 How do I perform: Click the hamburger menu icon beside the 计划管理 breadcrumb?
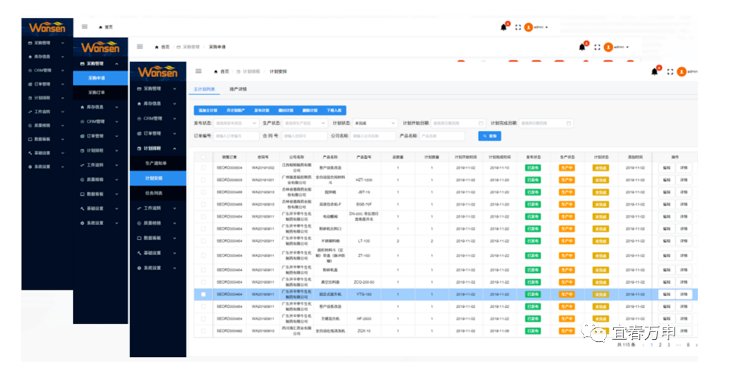tap(199, 71)
